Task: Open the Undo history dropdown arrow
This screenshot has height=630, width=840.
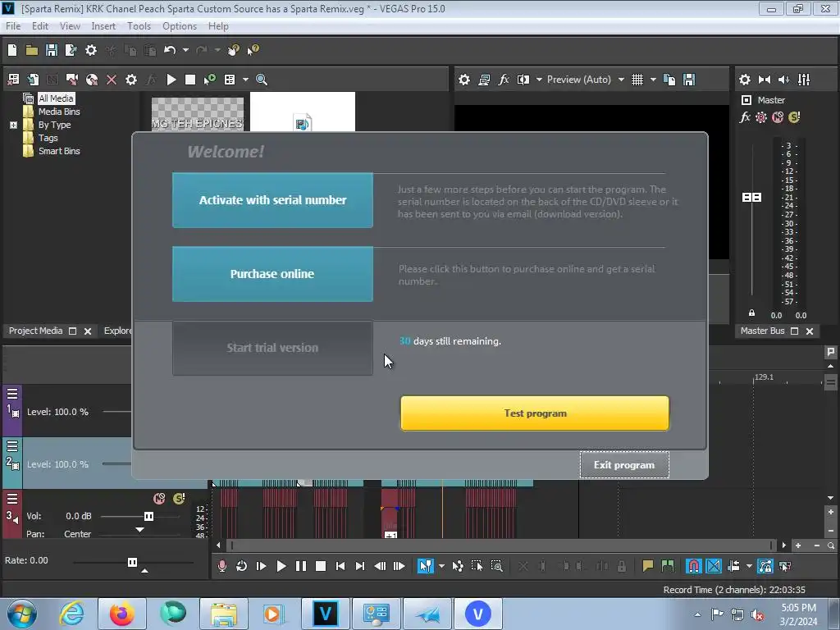Action: [x=185, y=50]
